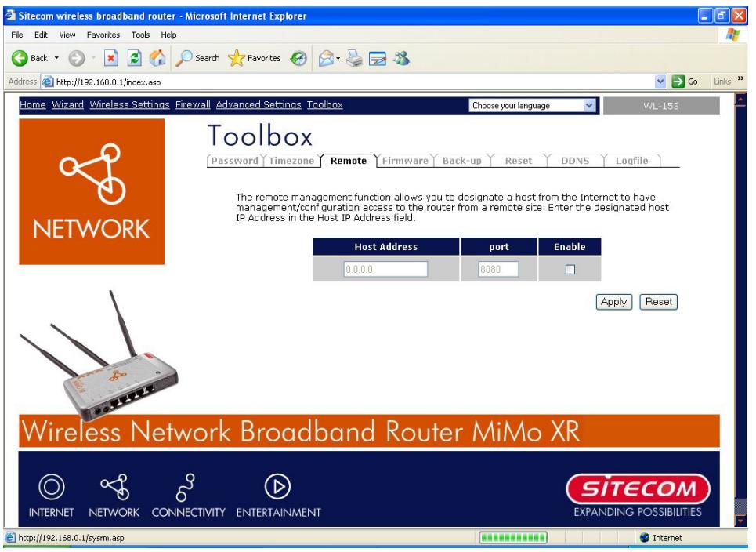Click the Back arrow icon
The width and height of the screenshot is (756, 552).
click(x=20, y=58)
